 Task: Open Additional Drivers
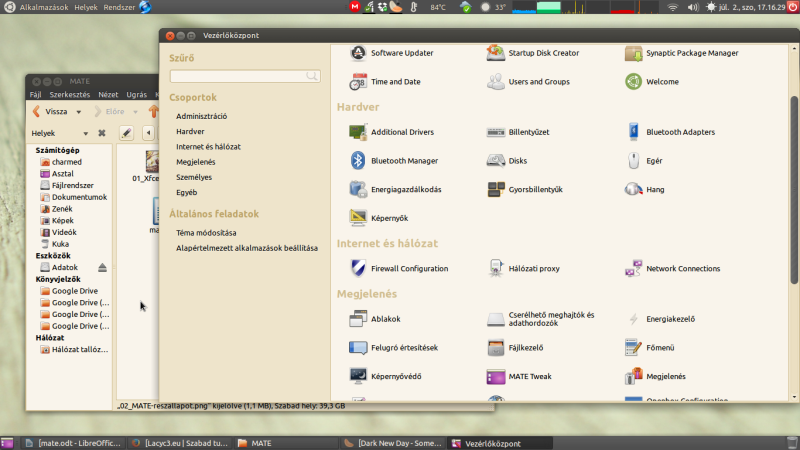click(x=391, y=132)
